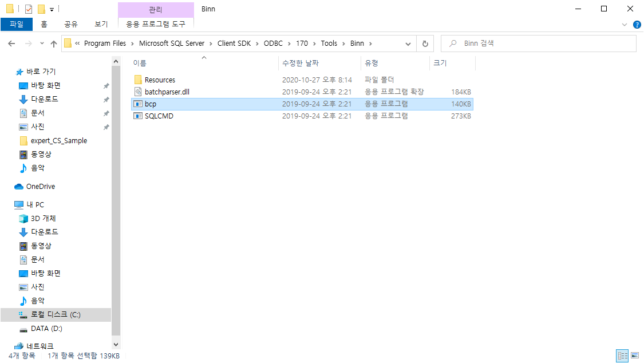The image size is (644, 363).
Task: Open the 파일 menu tab
Action: (17, 24)
